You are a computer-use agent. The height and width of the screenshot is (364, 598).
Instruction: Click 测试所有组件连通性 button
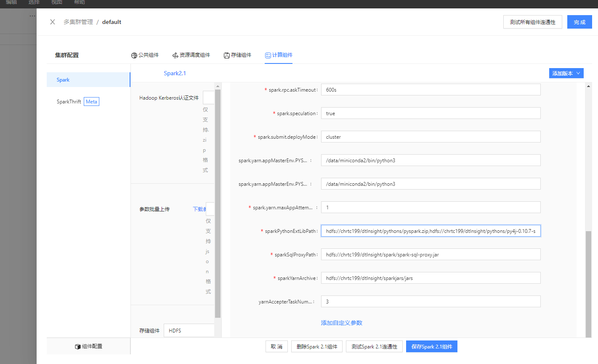coord(532,21)
